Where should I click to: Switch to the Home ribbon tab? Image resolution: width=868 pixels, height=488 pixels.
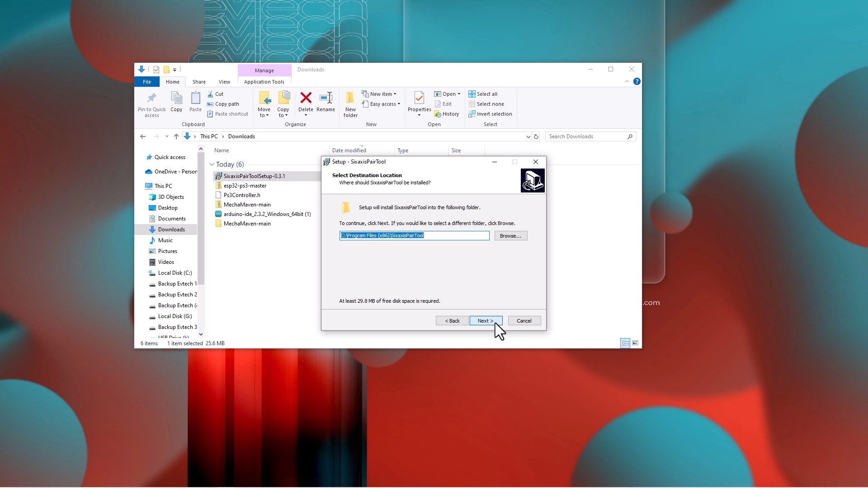pos(172,82)
